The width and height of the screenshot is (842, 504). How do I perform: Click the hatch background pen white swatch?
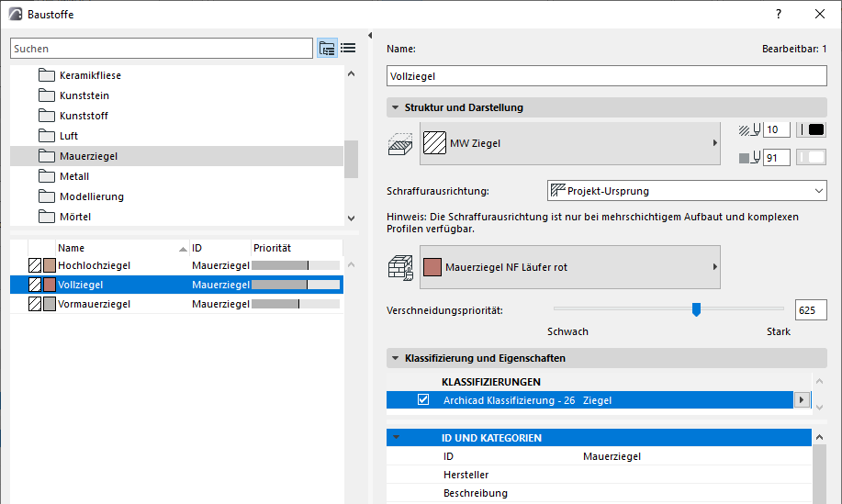click(814, 158)
